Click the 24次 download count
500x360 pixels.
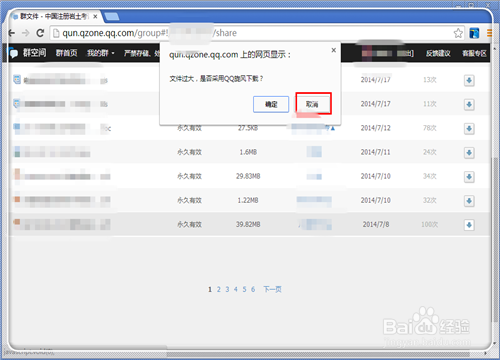tap(430, 152)
